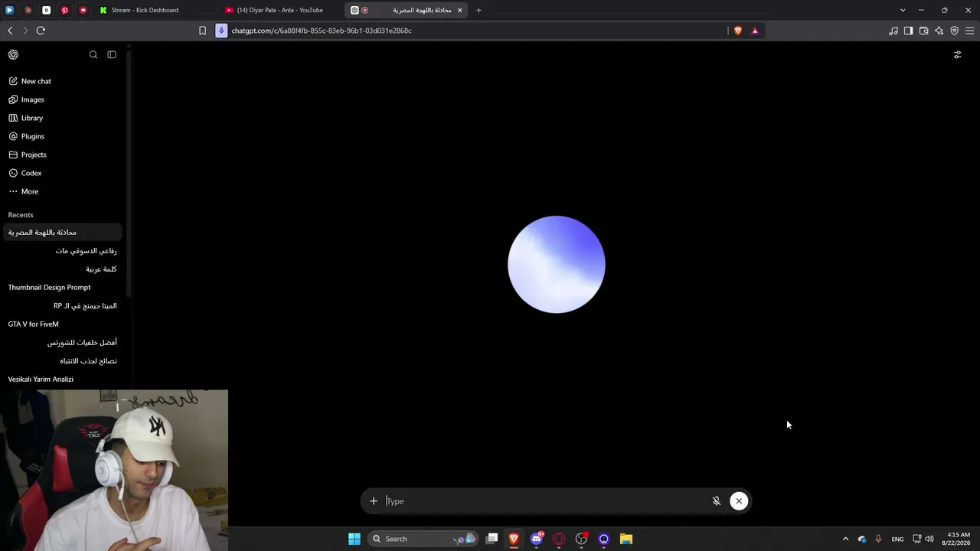Open Brave Wallet icon
This screenshot has height=551, width=980.
(923, 31)
